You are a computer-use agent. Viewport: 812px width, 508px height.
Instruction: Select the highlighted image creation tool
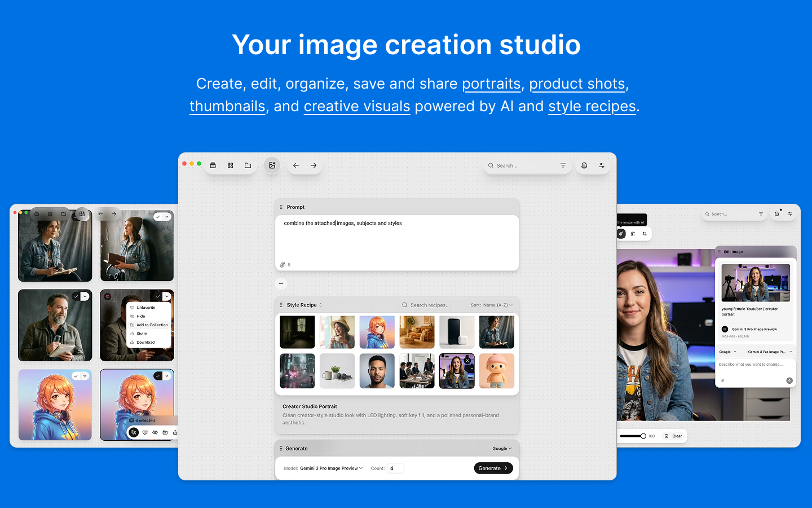272,165
